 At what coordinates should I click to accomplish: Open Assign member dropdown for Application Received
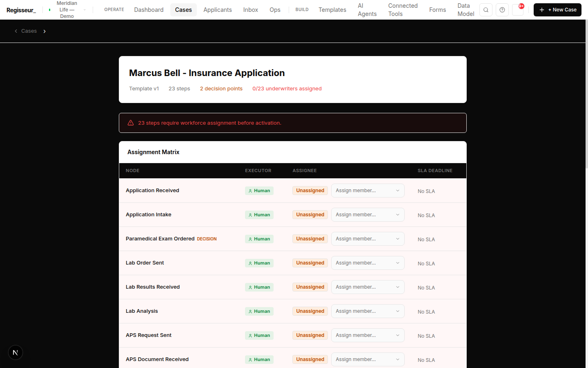click(x=367, y=191)
